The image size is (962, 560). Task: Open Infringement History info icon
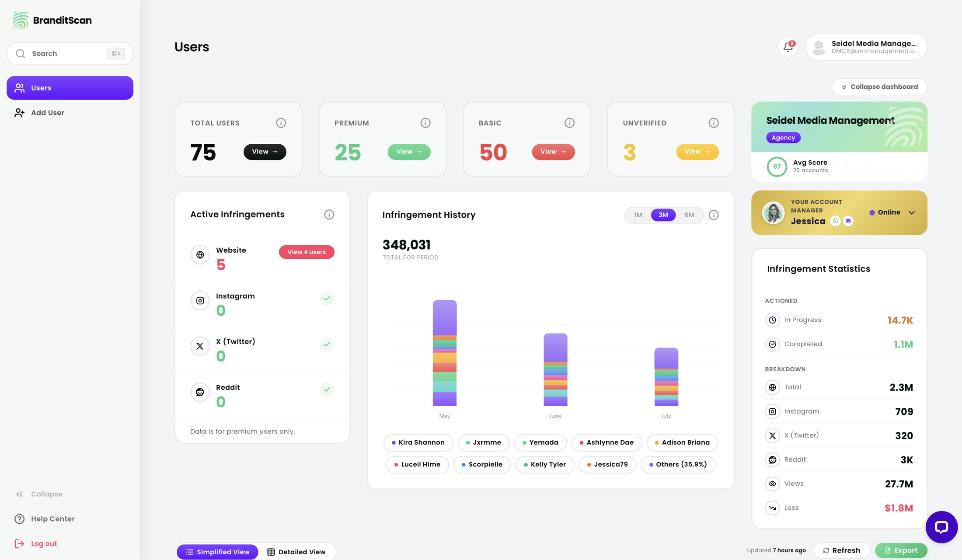[x=714, y=215]
